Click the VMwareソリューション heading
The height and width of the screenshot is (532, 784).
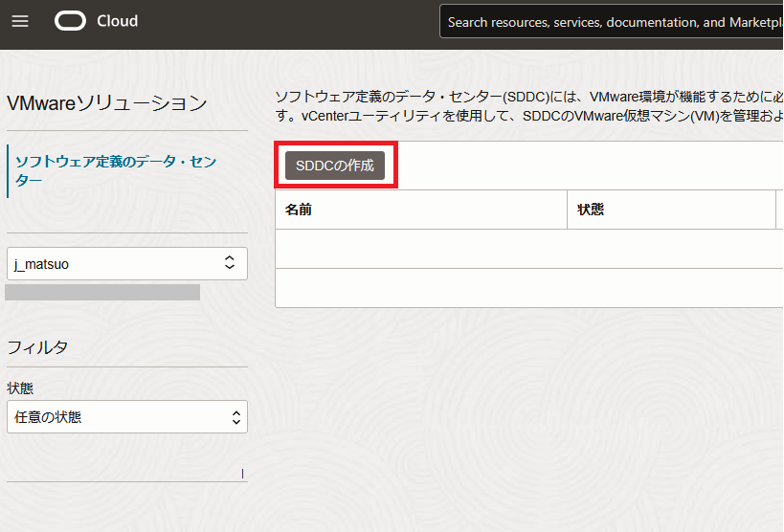click(107, 103)
